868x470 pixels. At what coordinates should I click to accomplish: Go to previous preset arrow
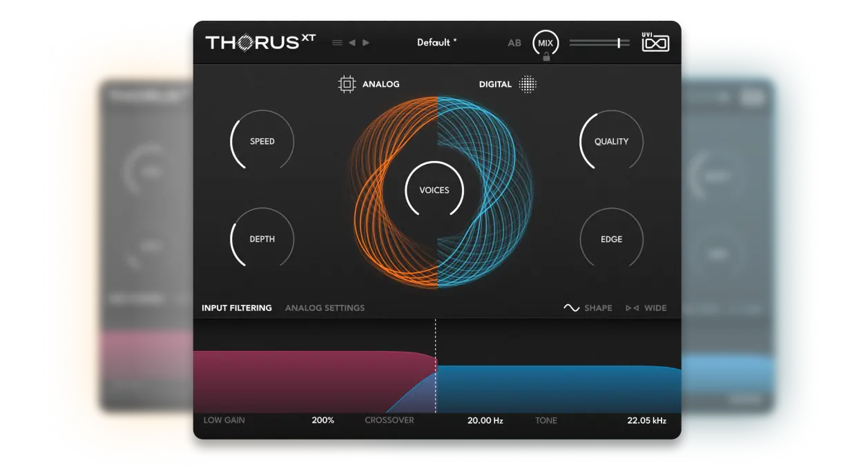[x=351, y=43]
